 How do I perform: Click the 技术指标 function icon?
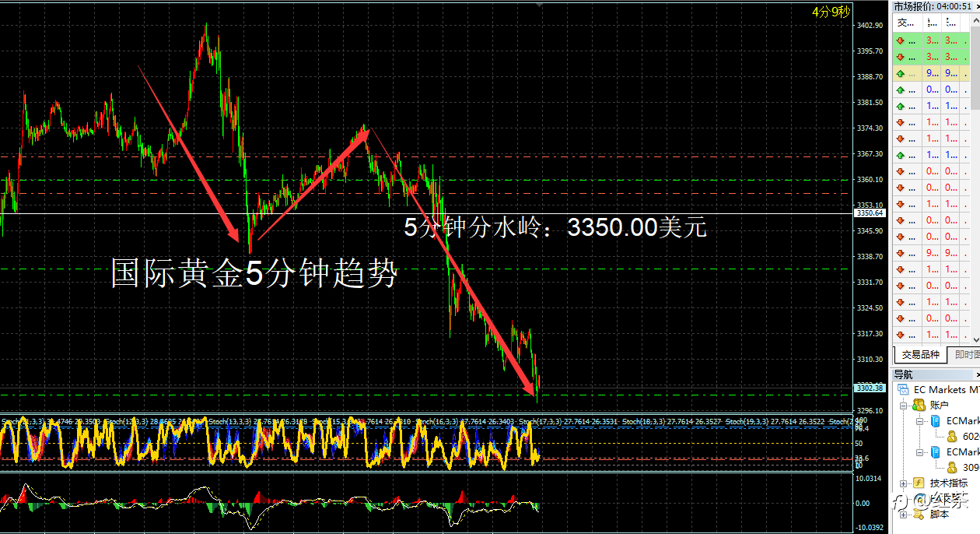(x=919, y=483)
